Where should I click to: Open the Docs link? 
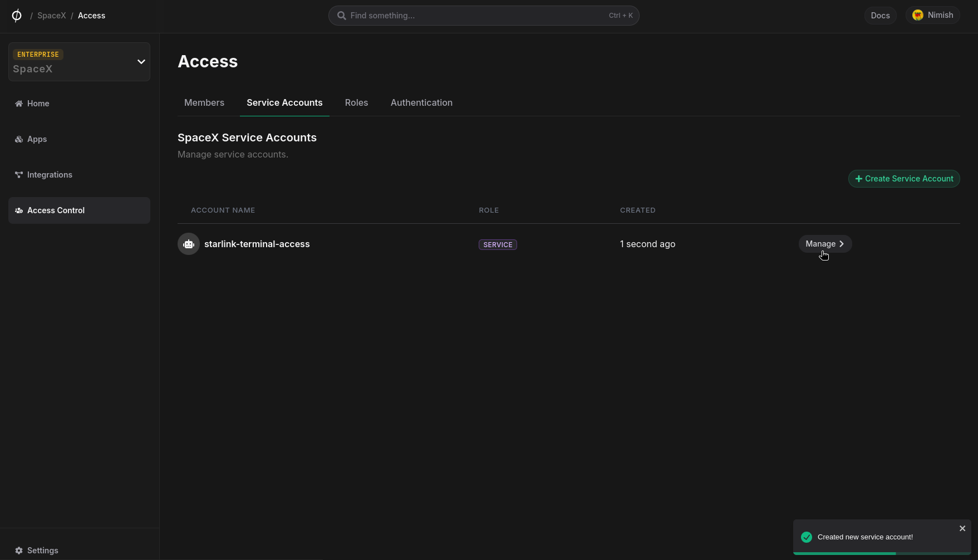(x=880, y=16)
